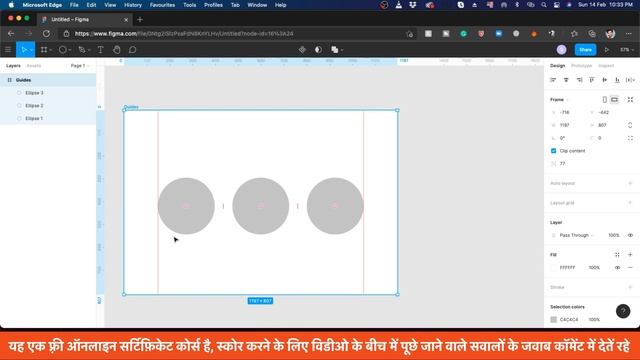Open the Frame tool dropdown arrow

[51, 50]
